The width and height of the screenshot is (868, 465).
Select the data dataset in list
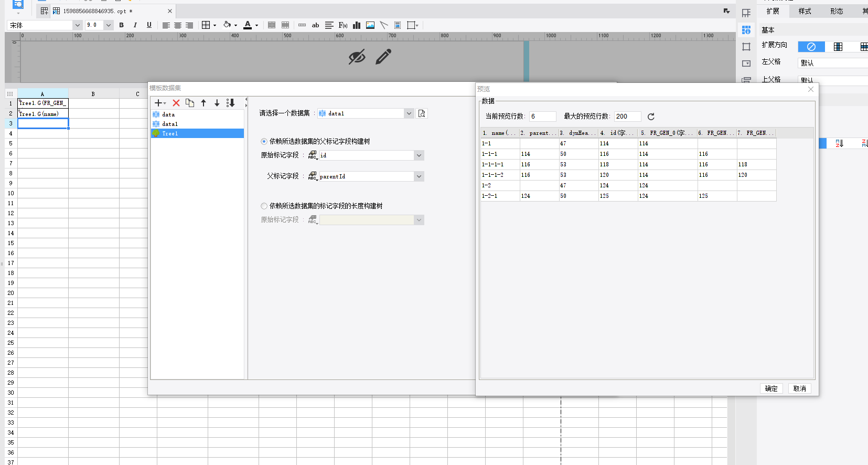pyautogui.click(x=198, y=114)
